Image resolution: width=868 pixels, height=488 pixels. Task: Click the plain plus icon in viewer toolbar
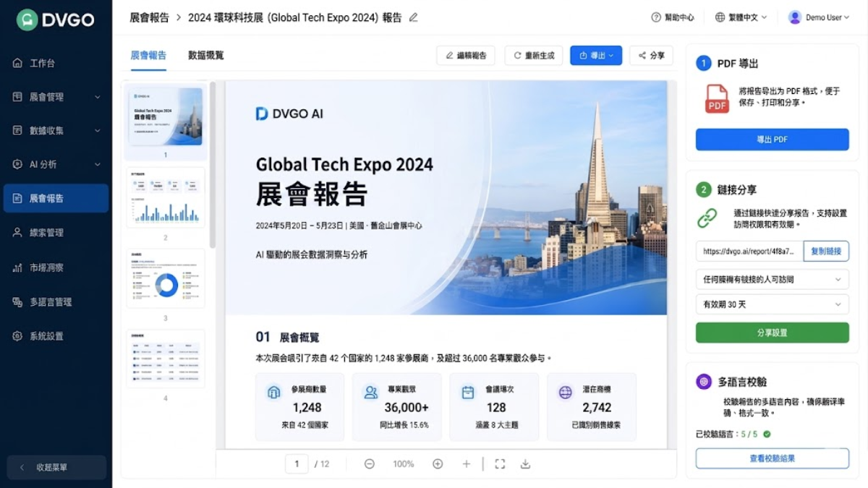(x=467, y=464)
